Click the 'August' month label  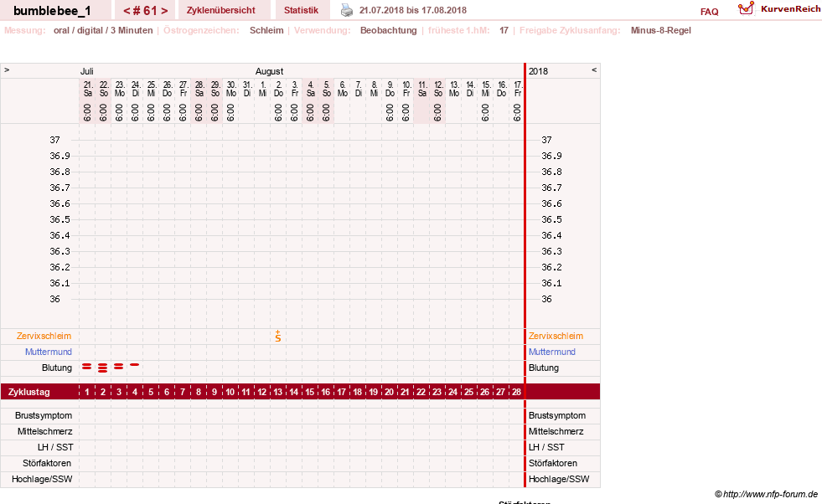tap(270, 71)
